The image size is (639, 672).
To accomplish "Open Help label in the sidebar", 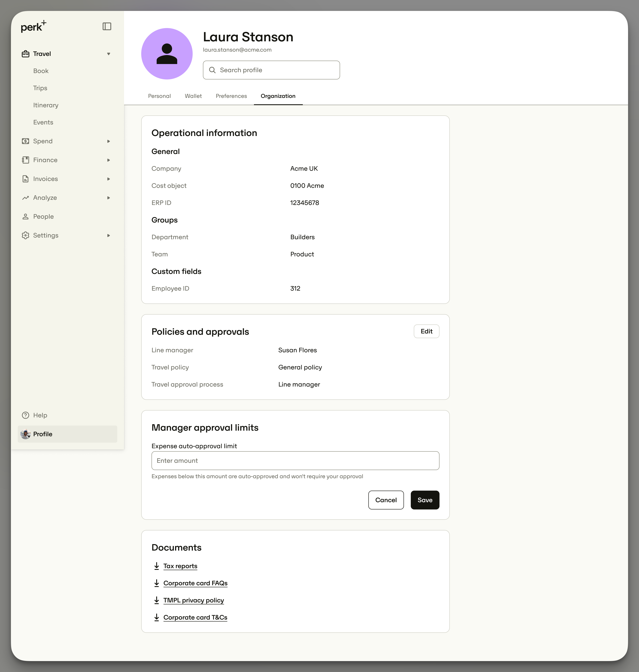I will point(40,415).
